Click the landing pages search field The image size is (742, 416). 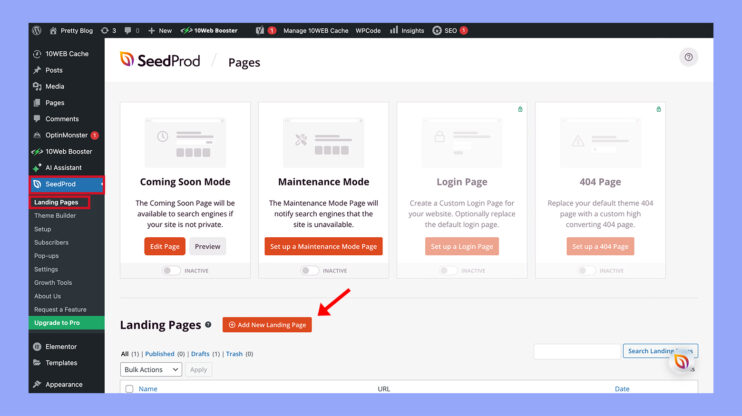577,351
